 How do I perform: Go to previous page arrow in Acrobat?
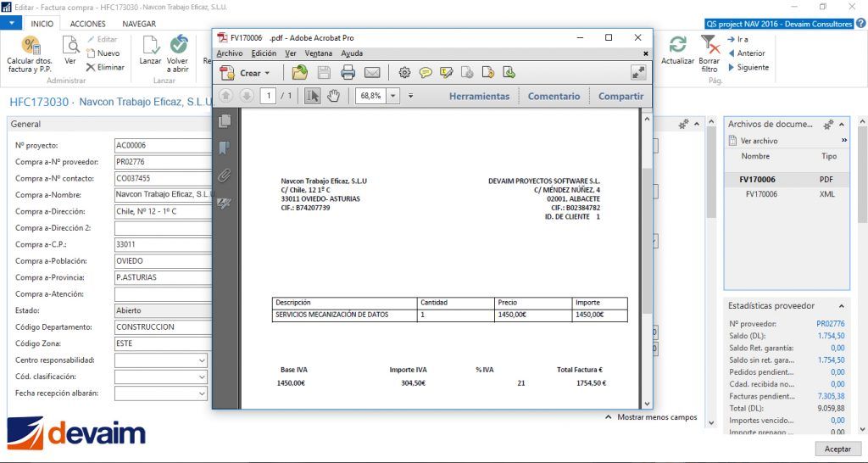(225, 96)
